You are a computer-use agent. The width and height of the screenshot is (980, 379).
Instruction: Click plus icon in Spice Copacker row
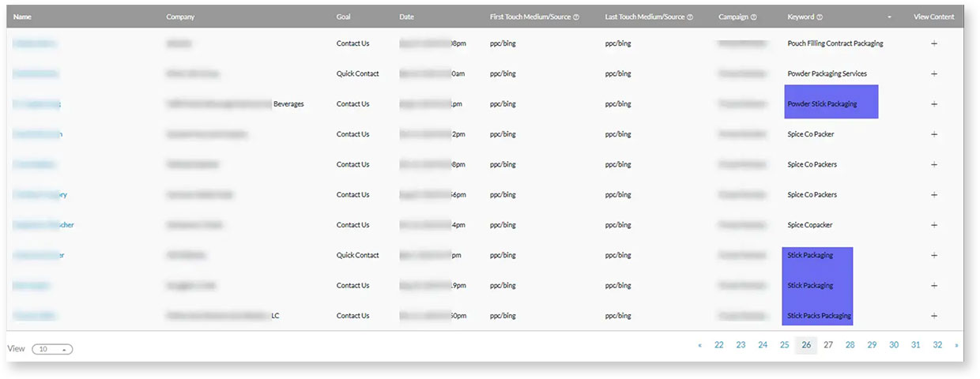click(934, 225)
